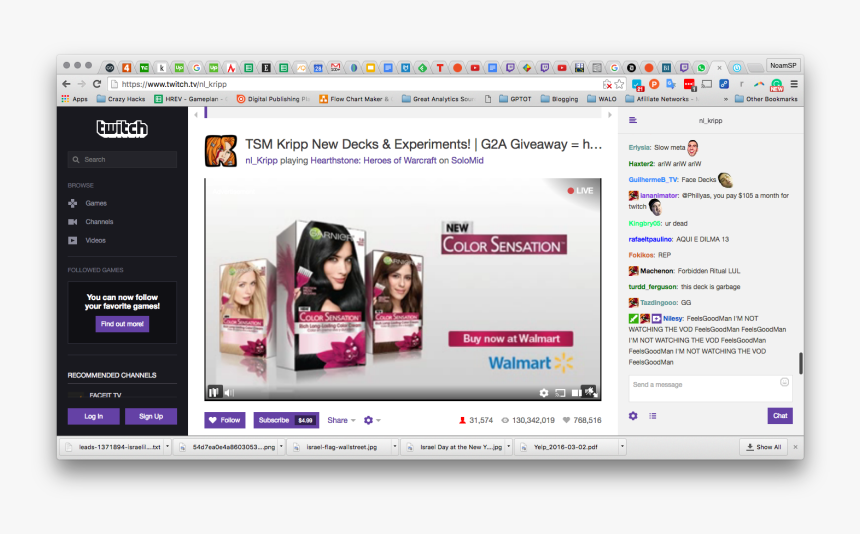This screenshot has width=860, height=534.
Task: Pause the video player
Action: (213, 392)
